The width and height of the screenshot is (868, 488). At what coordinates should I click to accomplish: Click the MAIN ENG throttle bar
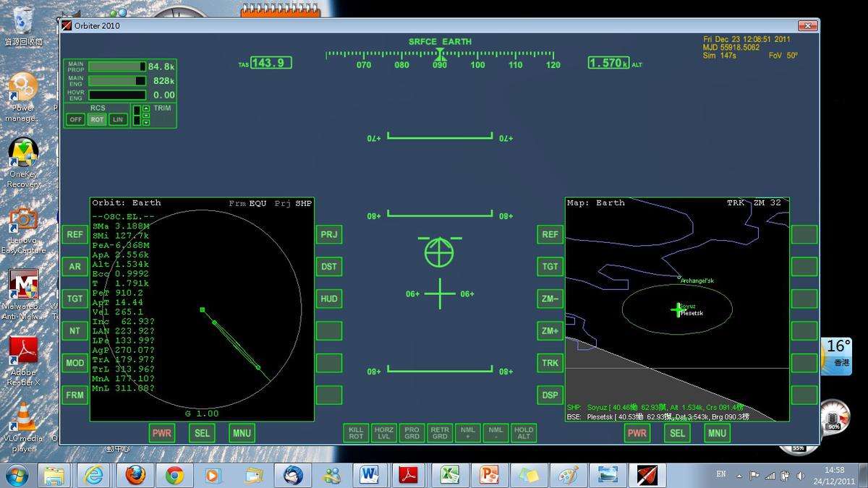(x=117, y=81)
